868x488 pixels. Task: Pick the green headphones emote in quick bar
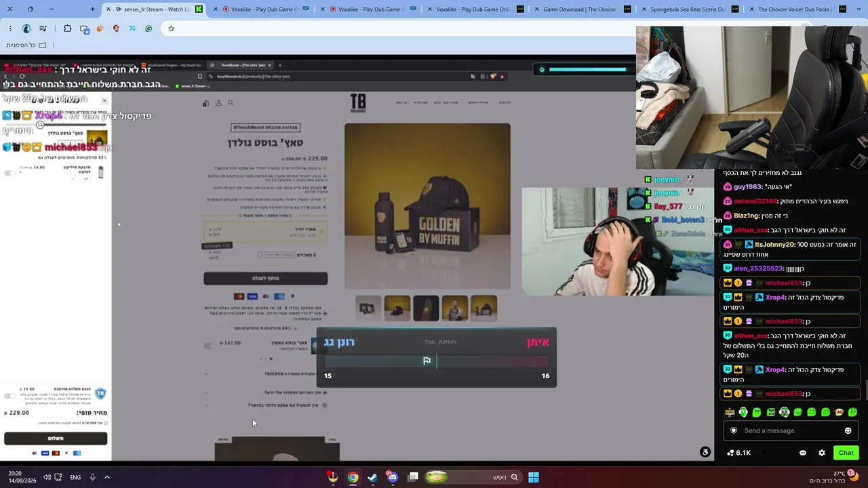pyautogui.click(x=743, y=412)
